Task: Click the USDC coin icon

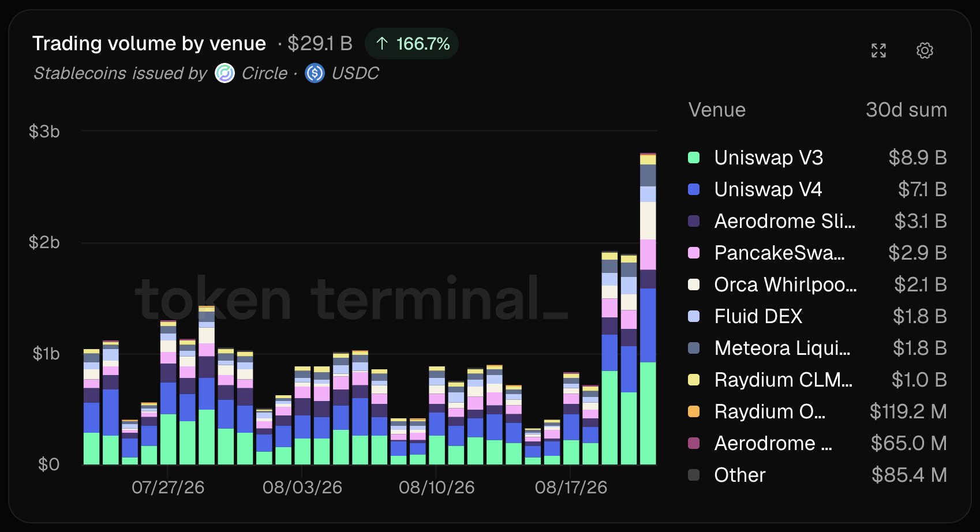Action: [315, 73]
